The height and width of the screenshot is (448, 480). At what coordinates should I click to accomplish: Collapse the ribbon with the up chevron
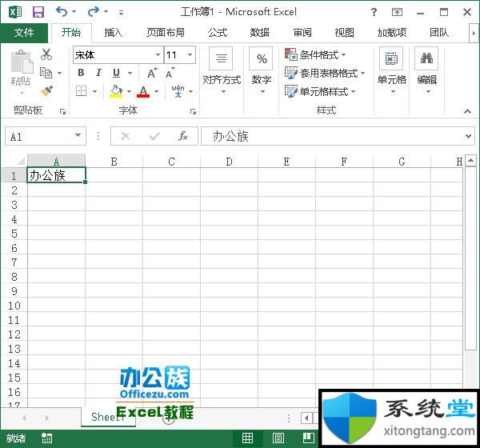(x=467, y=111)
